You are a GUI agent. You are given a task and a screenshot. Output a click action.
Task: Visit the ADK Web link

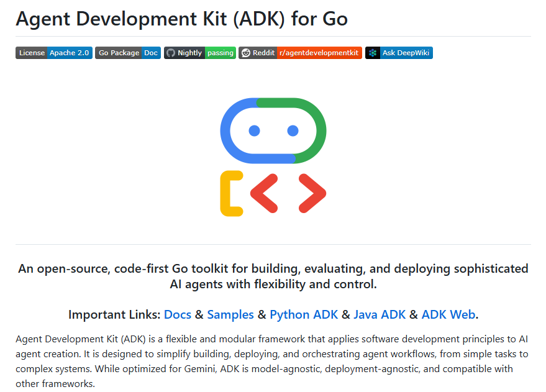click(448, 315)
